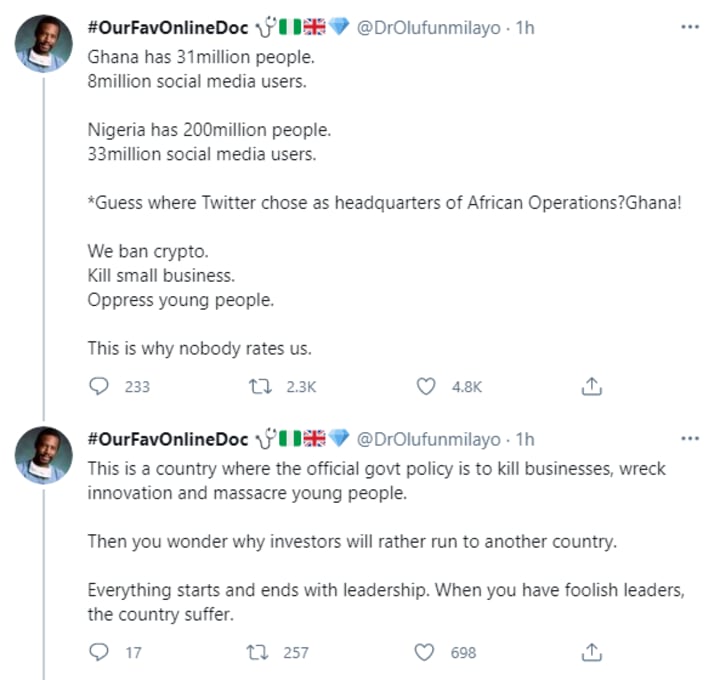This screenshot has width=720, height=680.
Task: Like the tweet with 4.8K likes
Action: point(426,387)
